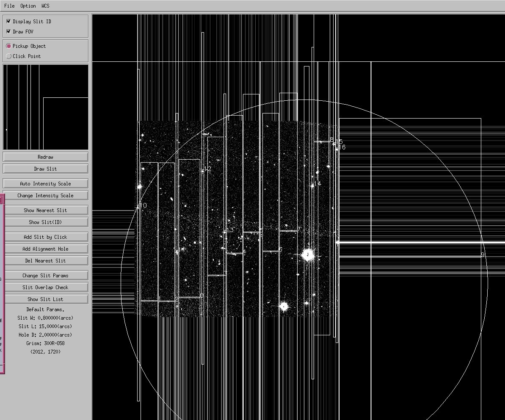505x420 pixels.
Task: Open the Option menu
Action: tap(28, 6)
